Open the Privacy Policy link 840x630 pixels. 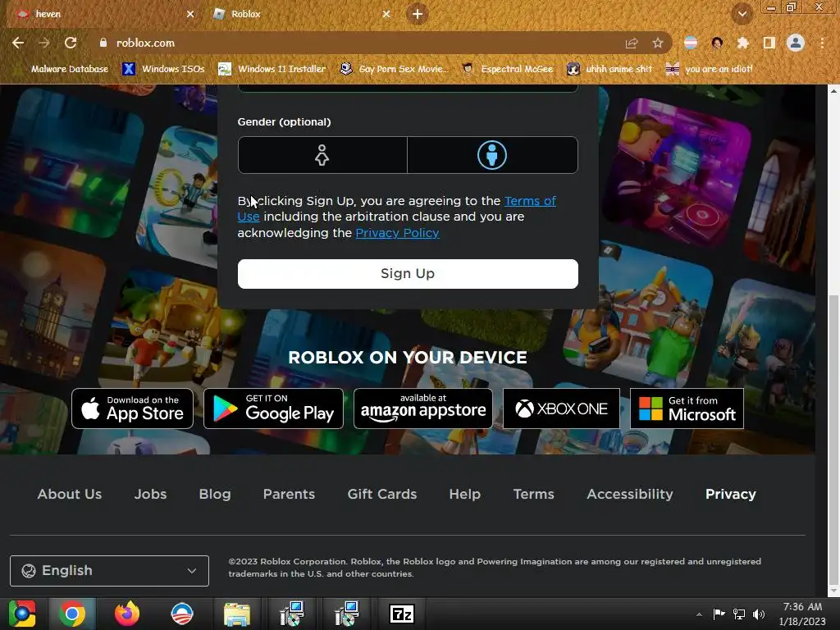[398, 233]
